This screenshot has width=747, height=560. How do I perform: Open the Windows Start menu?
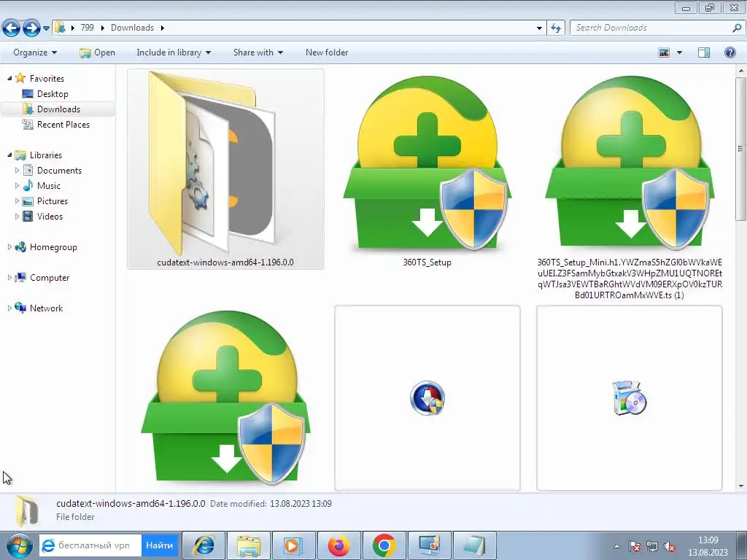coord(19,545)
